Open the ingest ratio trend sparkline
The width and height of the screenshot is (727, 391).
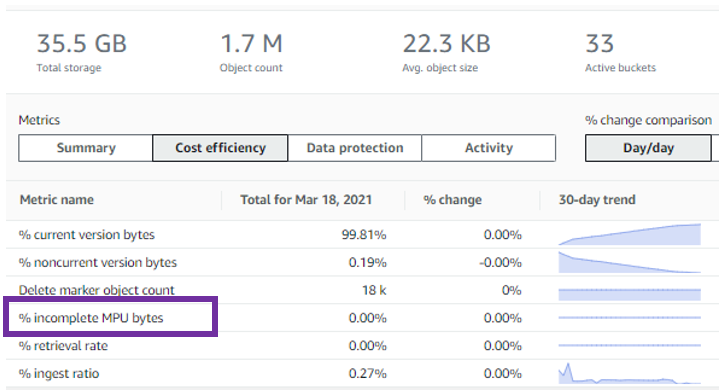(x=630, y=373)
